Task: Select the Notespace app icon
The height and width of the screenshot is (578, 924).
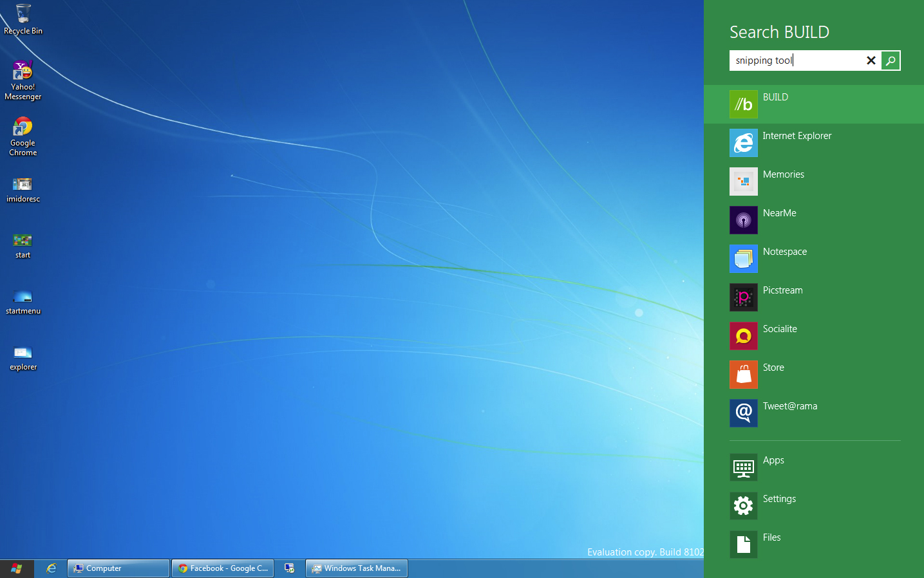Action: (x=743, y=259)
